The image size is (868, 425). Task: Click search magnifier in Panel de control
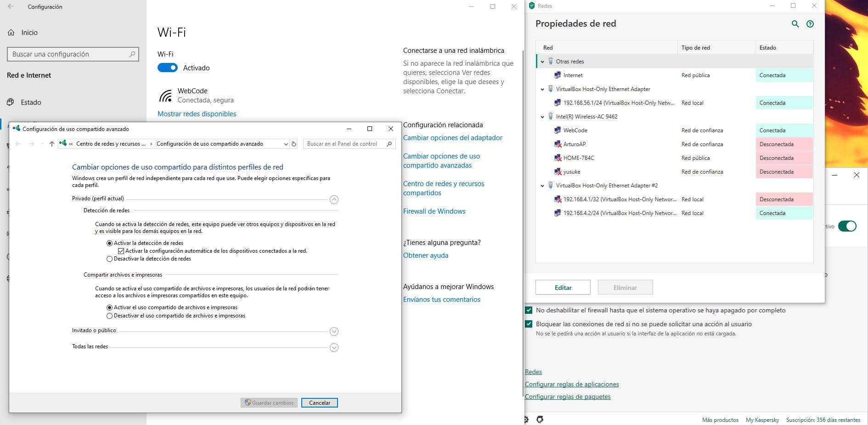[389, 144]
